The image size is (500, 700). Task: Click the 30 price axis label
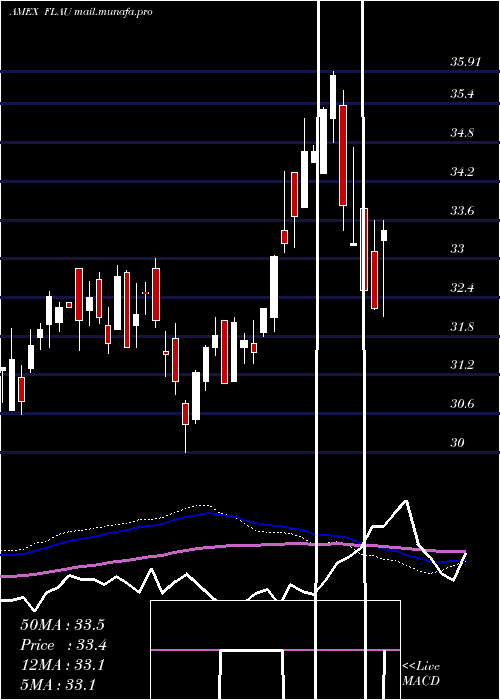click(x=457, y=443)
